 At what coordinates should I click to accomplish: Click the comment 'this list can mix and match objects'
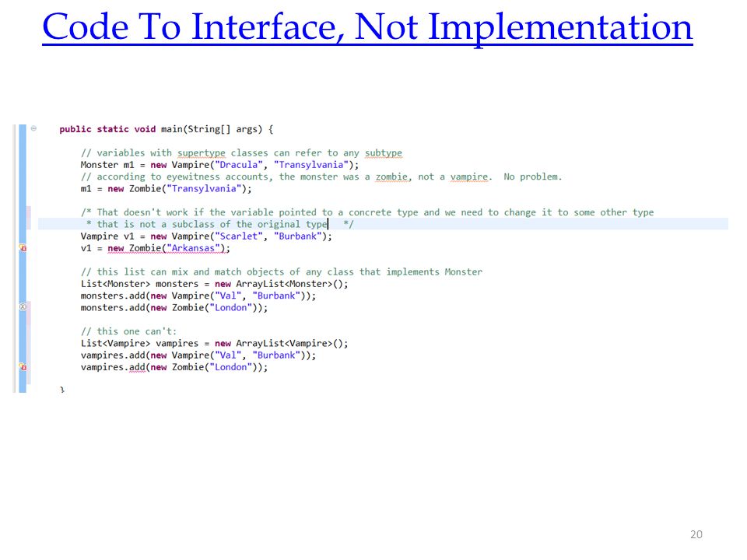(282, 272)
